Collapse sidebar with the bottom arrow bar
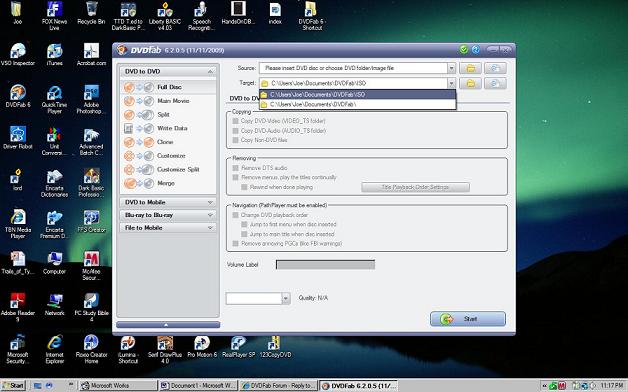This screenshot has width=628, height=392. click(168, 324)
